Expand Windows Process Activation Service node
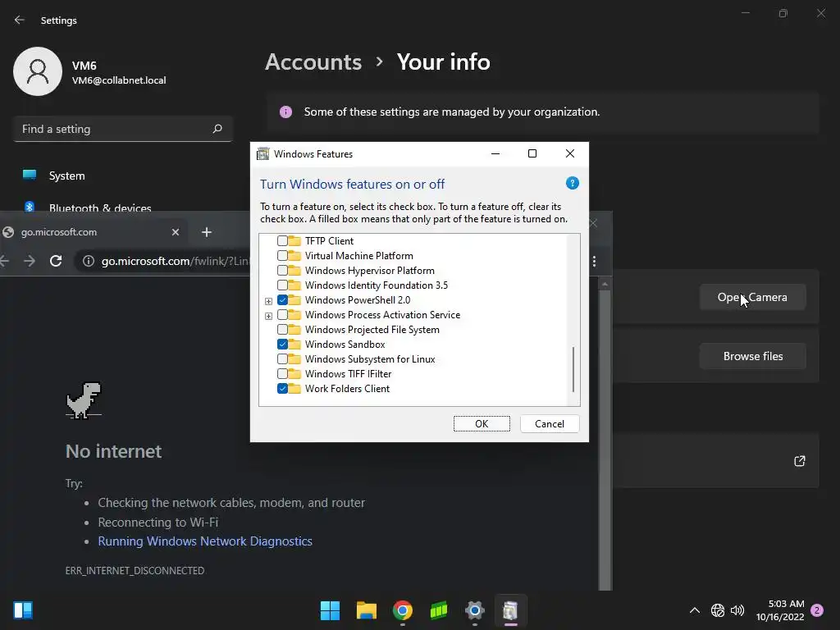The height and width of the screenshot is (630, 840). tap(268, 316)
